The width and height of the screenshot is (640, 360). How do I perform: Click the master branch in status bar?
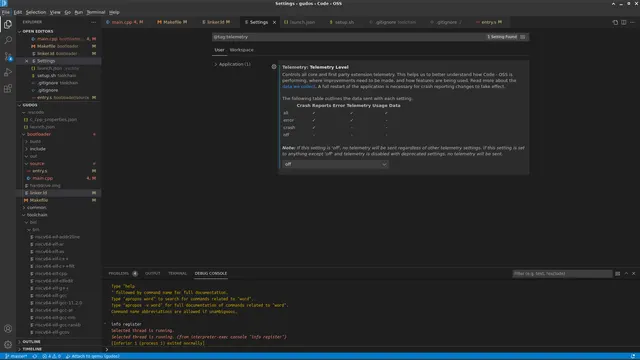coord(16,356)
